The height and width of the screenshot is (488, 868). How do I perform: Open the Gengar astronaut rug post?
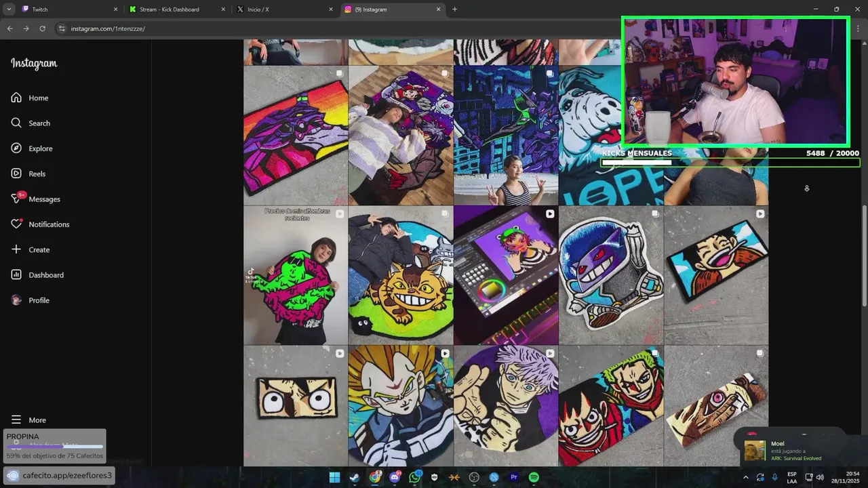pyautogui.click(x=611, y=275)
